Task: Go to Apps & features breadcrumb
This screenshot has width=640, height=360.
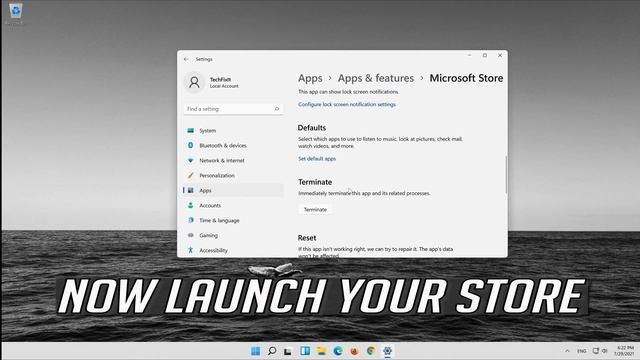Action: [x=376, y=78]
